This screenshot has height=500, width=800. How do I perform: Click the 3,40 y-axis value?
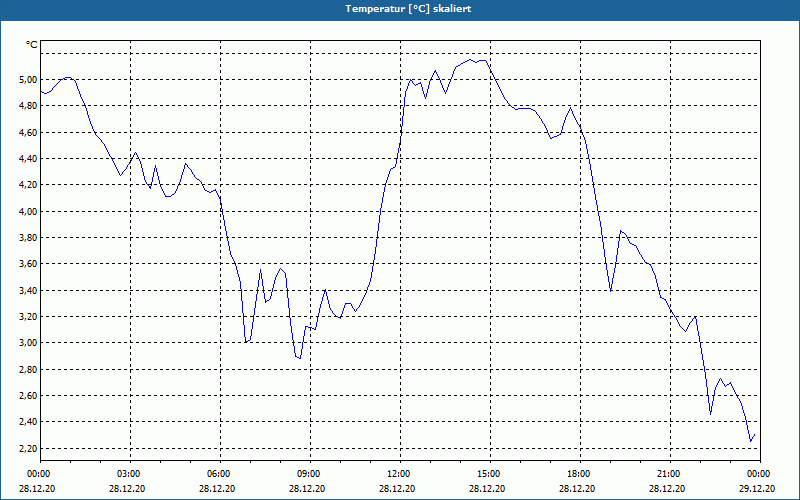click(28, 290)
